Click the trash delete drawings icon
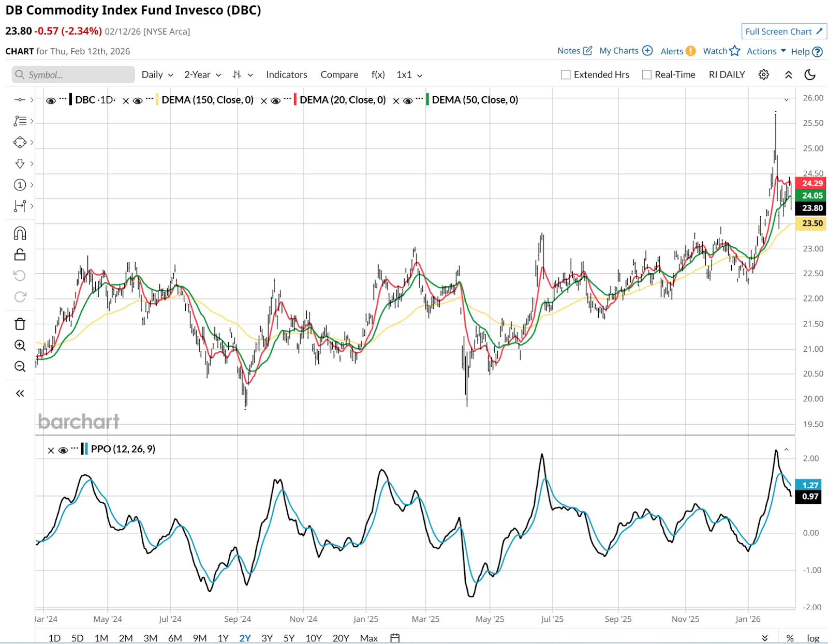The image size is (828, 644). point(20,324)
